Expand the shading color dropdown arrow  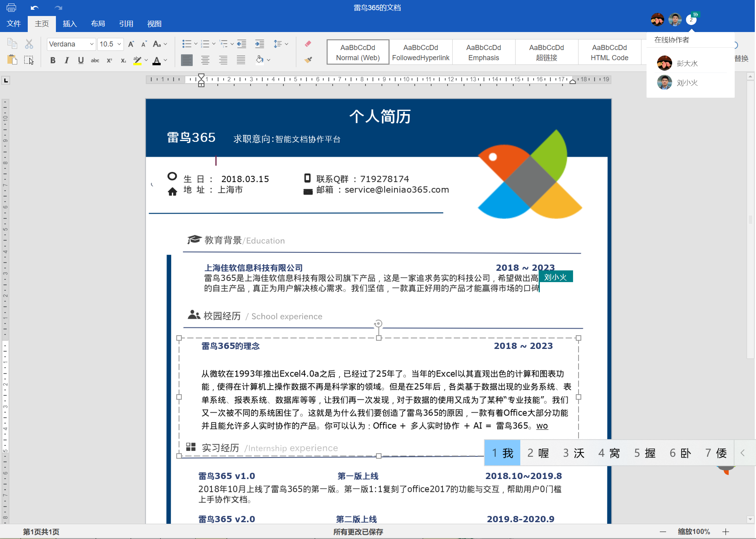pyautogui.click(x=269, y=60)
